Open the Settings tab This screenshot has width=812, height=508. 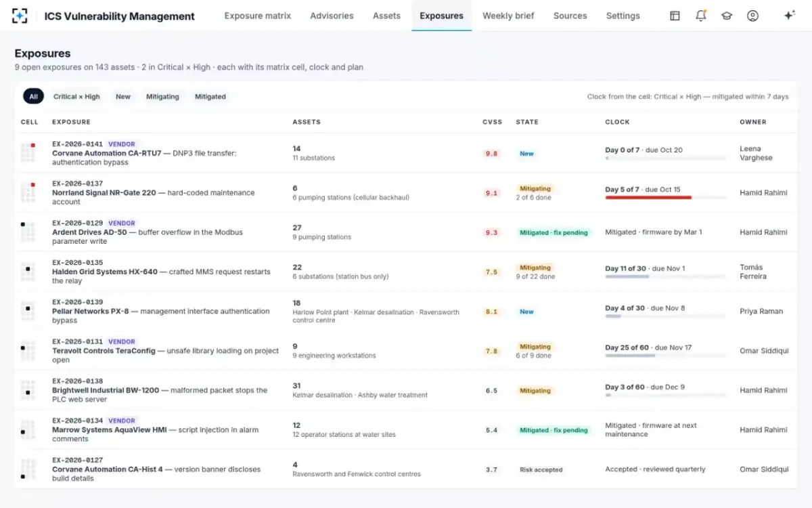coord(623,16)
